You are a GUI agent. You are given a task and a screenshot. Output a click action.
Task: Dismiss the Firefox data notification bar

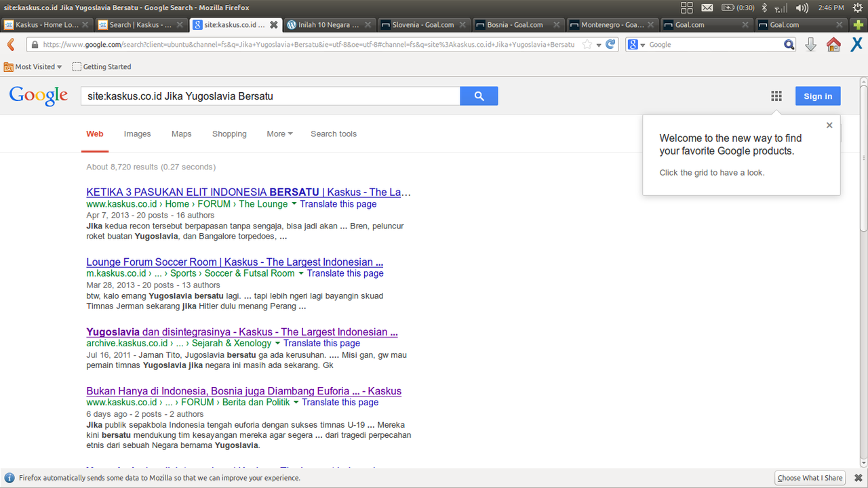coord(859,478)
